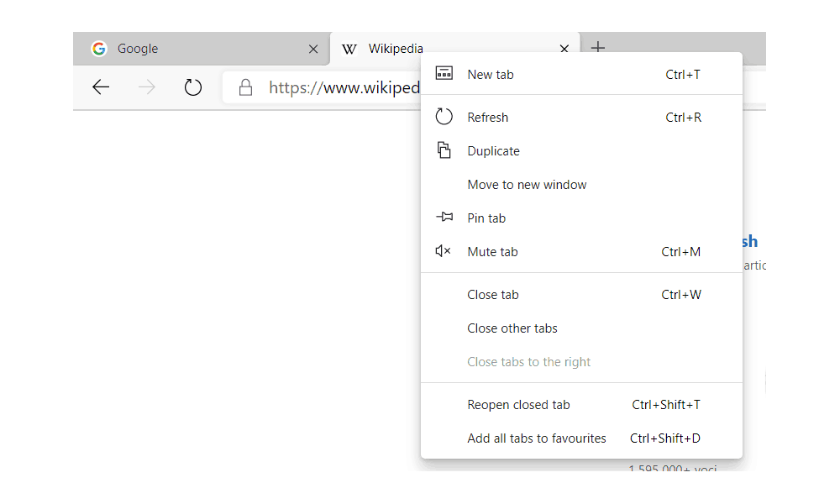Select Close other tabs
The height and width of the screenshot is (504, 840).
pos(512,328)
